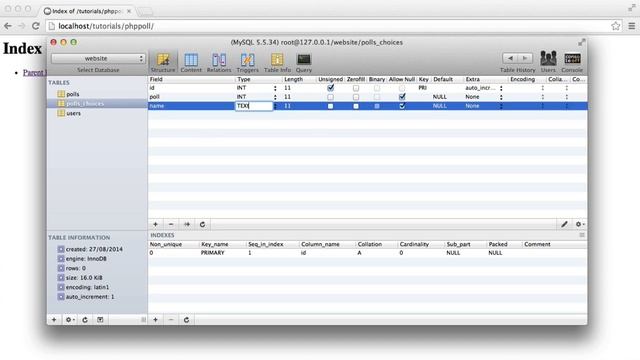This screenshot has width=640, height=360.
Task: Bookmark this page with the star
Action: pyautogui.click(x=616, y=26)
